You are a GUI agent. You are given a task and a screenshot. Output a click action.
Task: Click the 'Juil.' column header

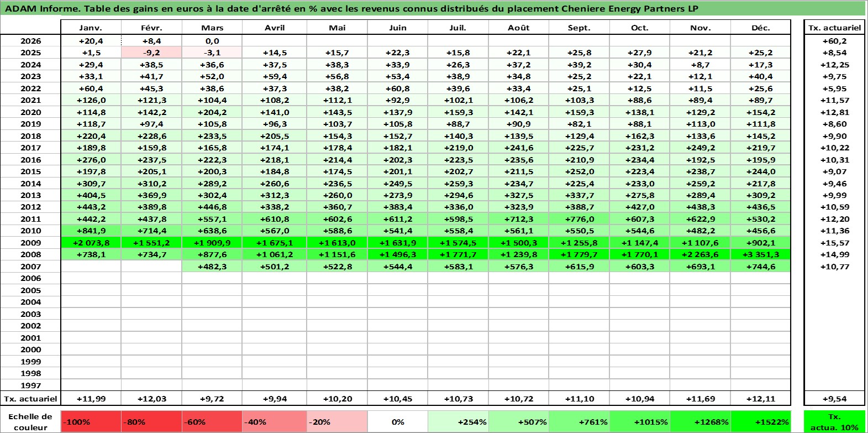pyautogui.click(x=458, y=28)
